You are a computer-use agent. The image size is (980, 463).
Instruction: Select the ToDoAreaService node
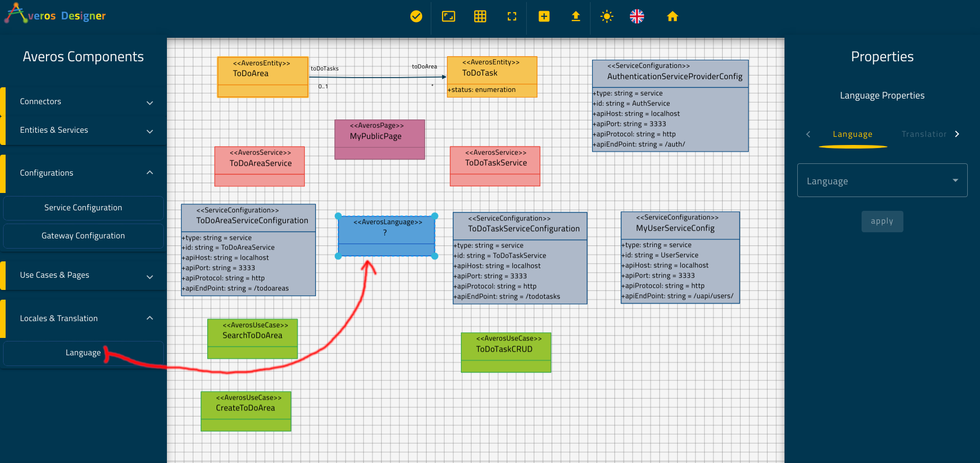260,166
